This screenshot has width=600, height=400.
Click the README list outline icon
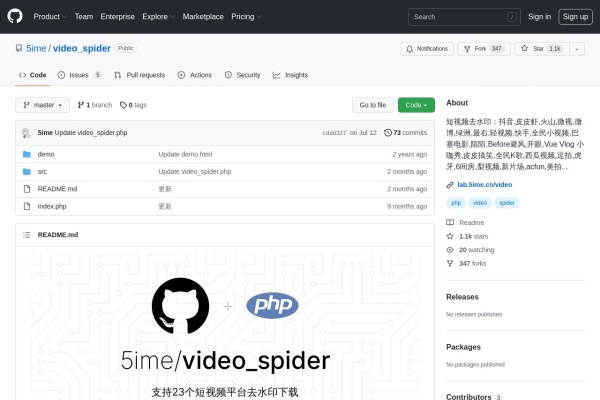coord(26,234)
